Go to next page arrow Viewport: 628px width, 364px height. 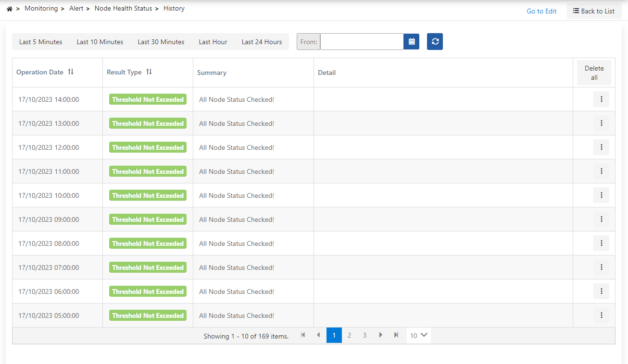(380, 335)
